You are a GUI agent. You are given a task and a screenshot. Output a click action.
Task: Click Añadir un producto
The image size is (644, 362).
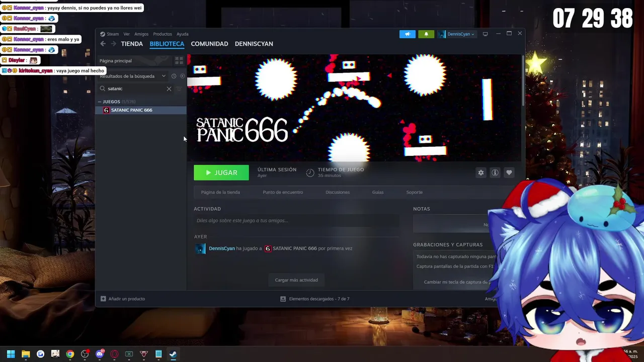123,299
